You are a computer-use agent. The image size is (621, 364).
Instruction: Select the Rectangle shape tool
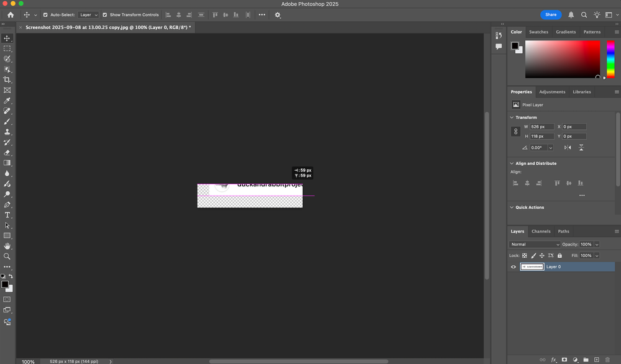[7, 236]
